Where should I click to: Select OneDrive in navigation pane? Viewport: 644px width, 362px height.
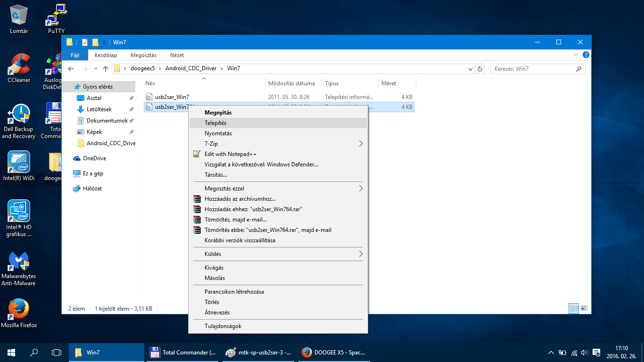click(94, 158)
